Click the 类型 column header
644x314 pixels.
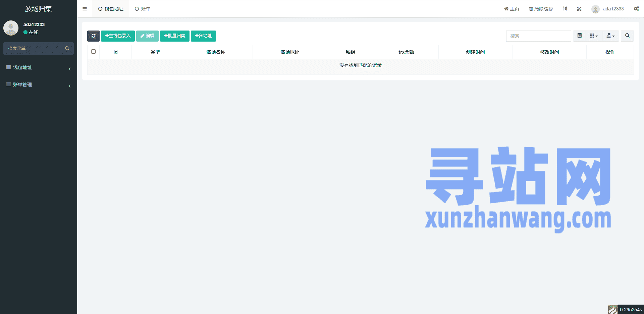pos(155,52)
